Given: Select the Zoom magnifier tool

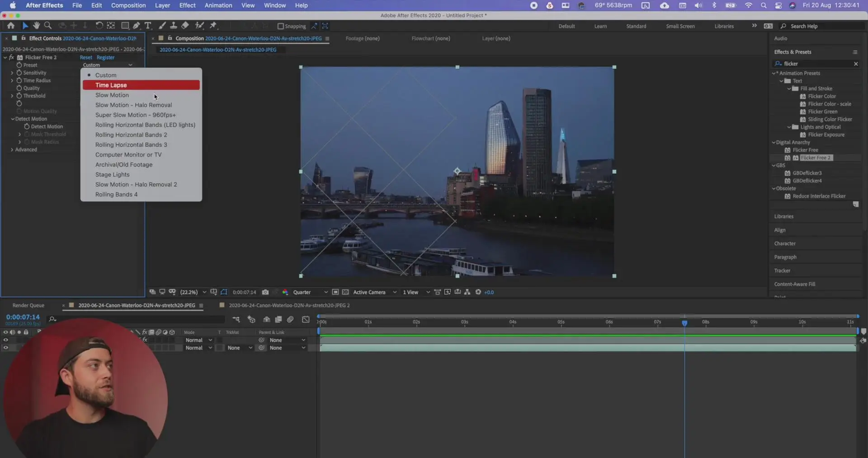Looking at the screenshot, I should tap(47, 26).
